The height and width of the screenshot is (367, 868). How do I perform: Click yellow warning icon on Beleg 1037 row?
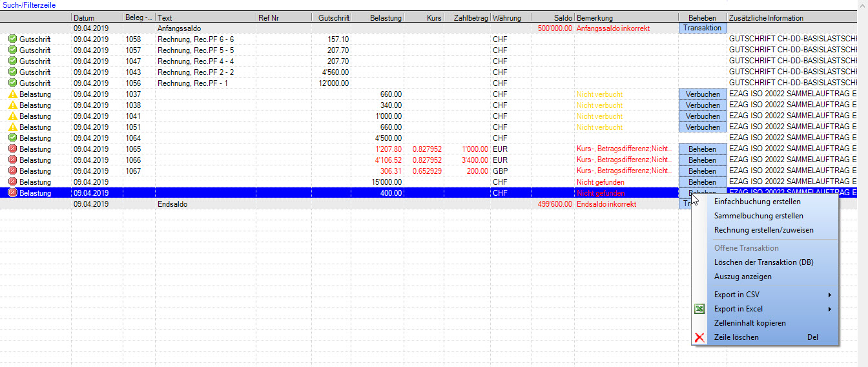[x=12, y=94]
